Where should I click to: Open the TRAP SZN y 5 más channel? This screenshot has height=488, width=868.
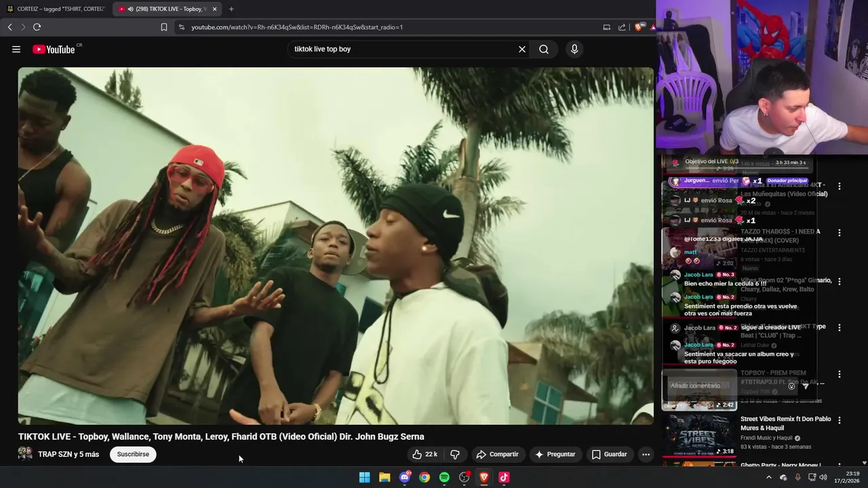(68, 454)
